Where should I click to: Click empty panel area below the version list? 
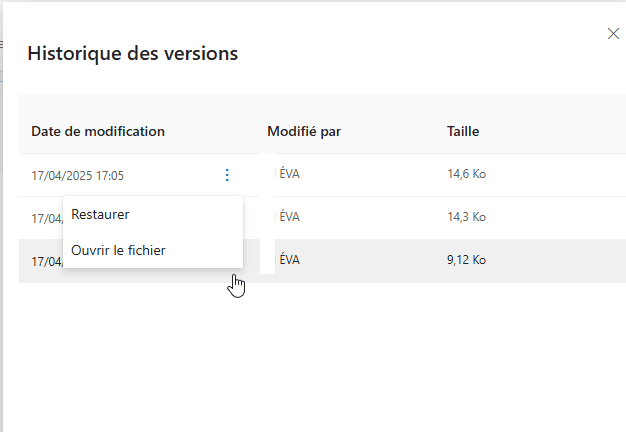pos(320,360)
